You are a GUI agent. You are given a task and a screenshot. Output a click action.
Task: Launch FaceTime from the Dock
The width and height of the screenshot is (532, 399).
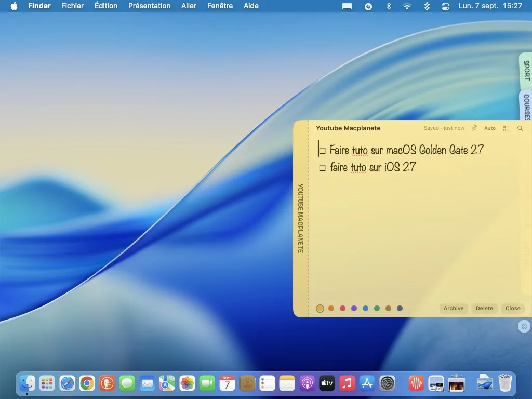click(207, 384)
